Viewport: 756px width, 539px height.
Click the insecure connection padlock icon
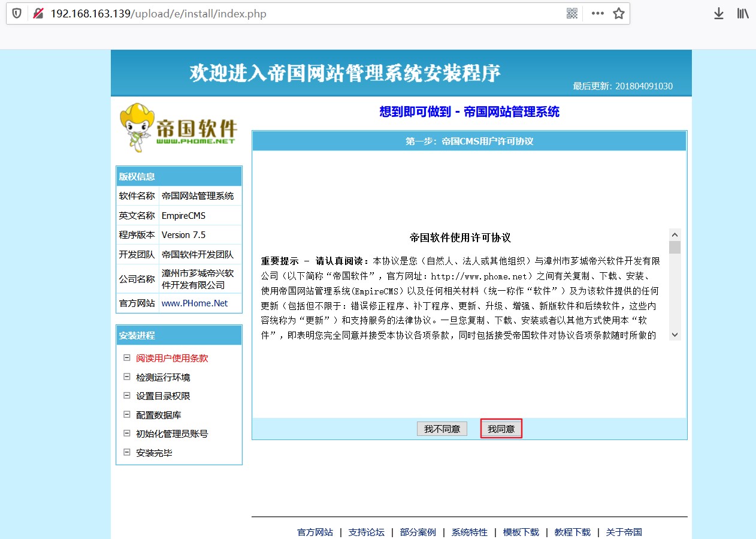tap(38, 13)
